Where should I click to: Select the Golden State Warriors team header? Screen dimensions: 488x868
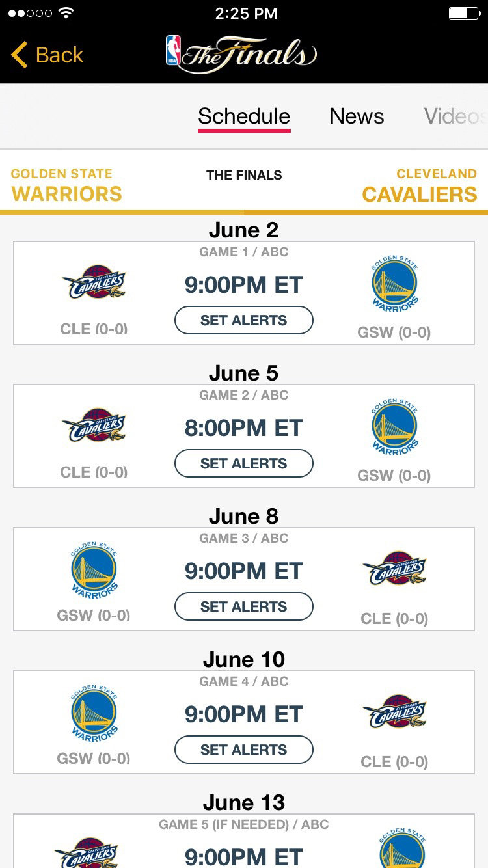[x=66, y=185]
